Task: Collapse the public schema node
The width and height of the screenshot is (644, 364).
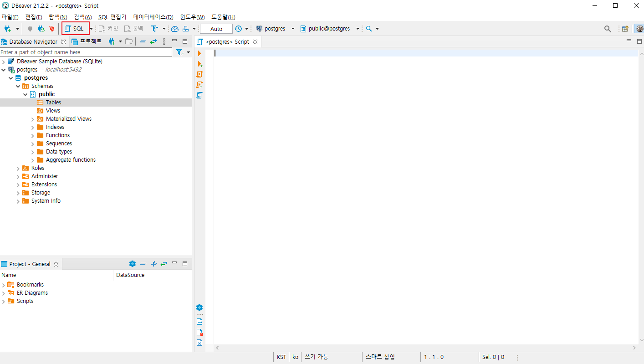Action: pyautogui.click(x=26, y=94)
